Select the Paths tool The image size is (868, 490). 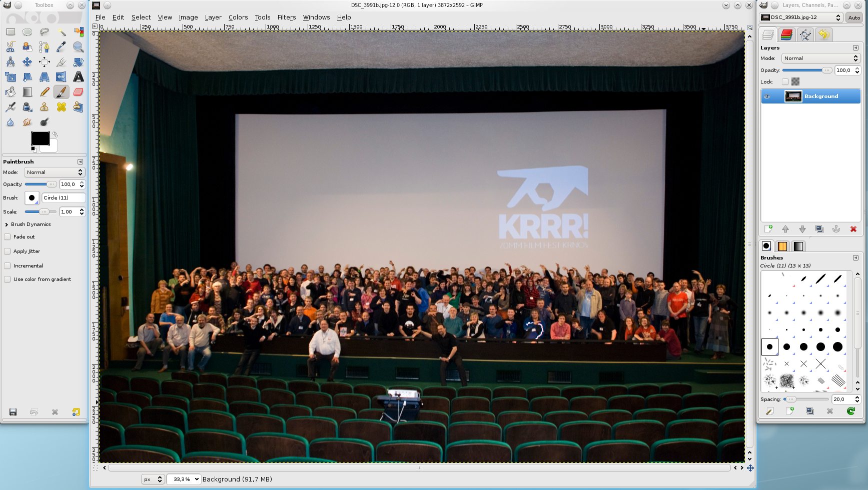[x=45, y=47]
